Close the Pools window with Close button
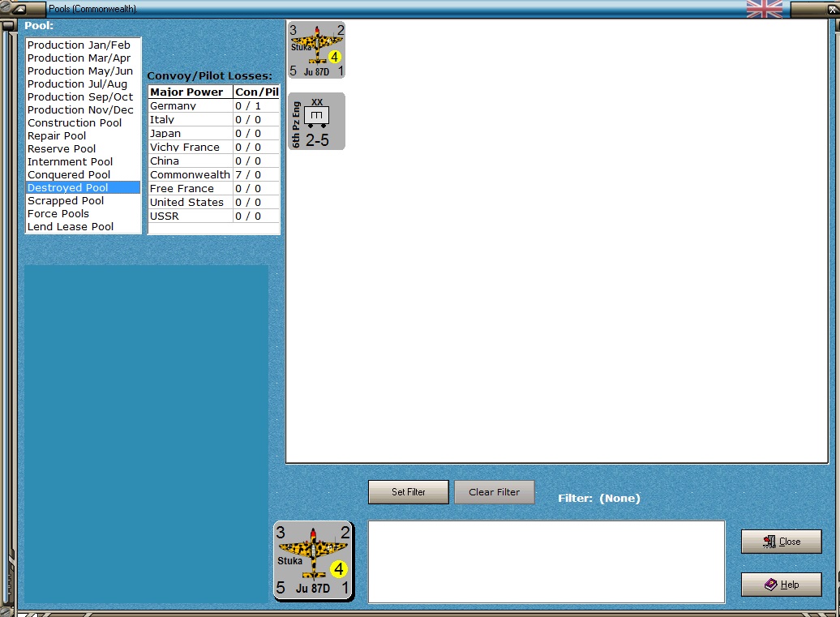This screenshot has height=617, width=840. click(x=781, y=542)
